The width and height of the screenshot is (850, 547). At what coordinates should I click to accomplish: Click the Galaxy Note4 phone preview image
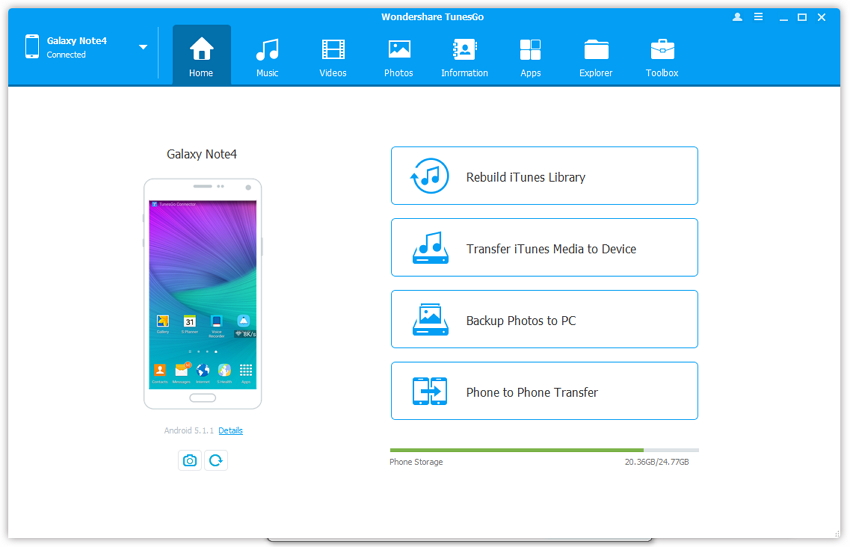(202, 294)
